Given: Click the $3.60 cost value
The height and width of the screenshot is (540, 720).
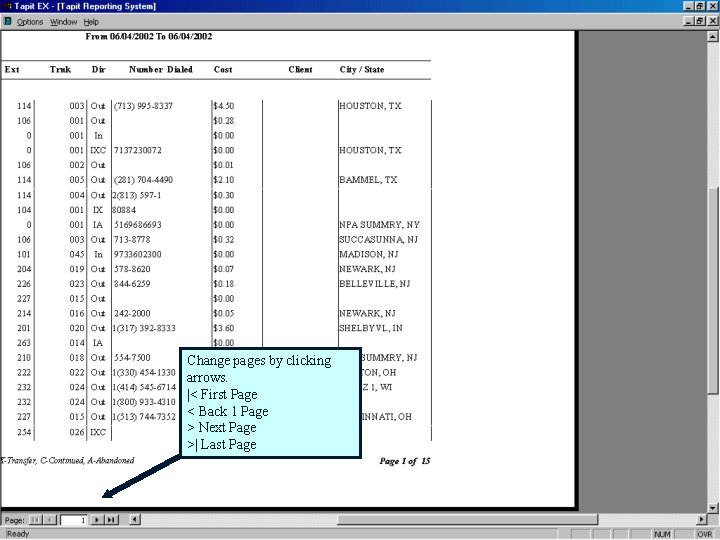Looking at the screenshot, I should 224,328.
